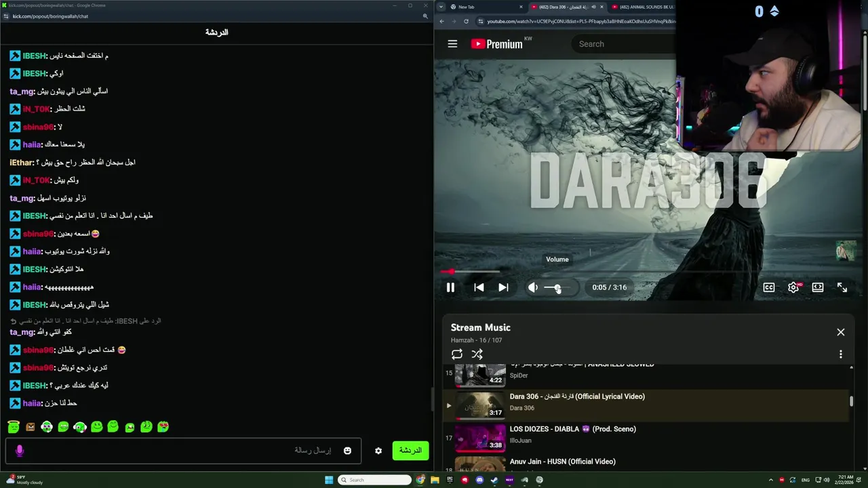This screenshot has width=868, height=488.
Task: Go forward in the YouTube browser window
Action: point(454,21)
